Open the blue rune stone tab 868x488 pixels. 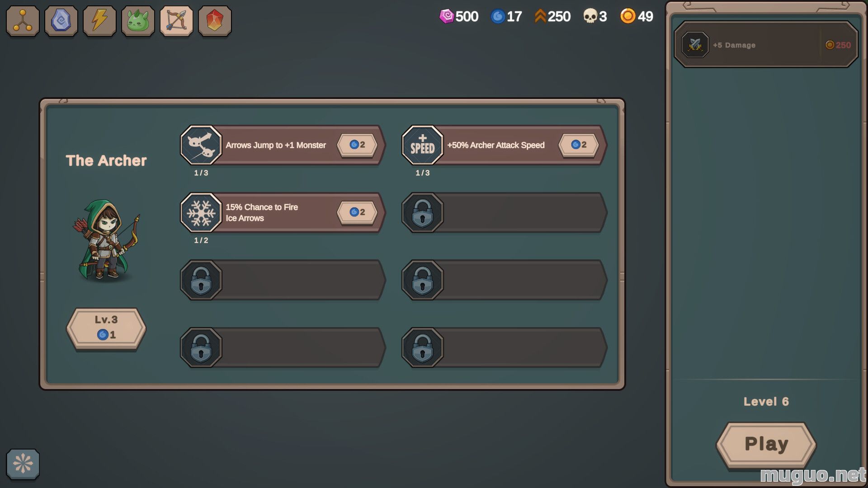tap(61, 21)
